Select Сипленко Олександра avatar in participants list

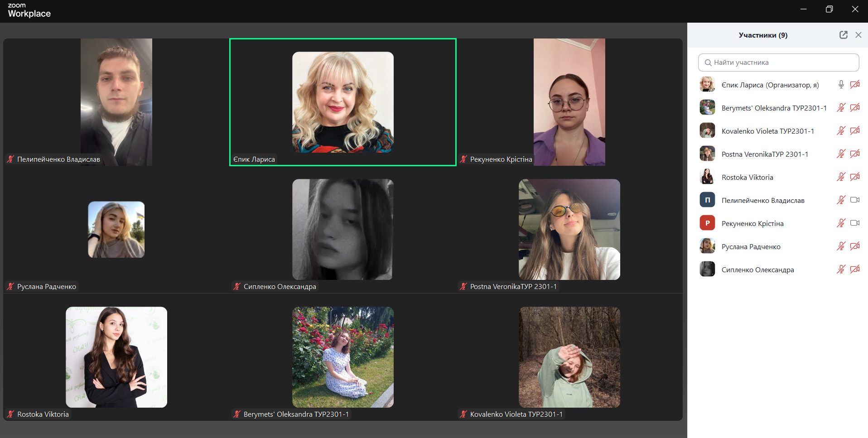click(x=707, y=269)
